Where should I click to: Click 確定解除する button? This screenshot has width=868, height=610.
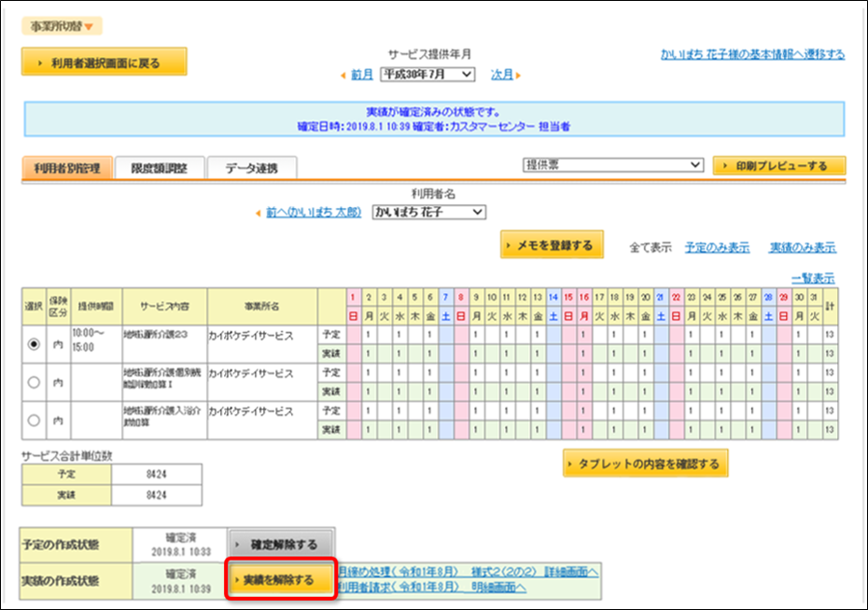tap(281, 545)
